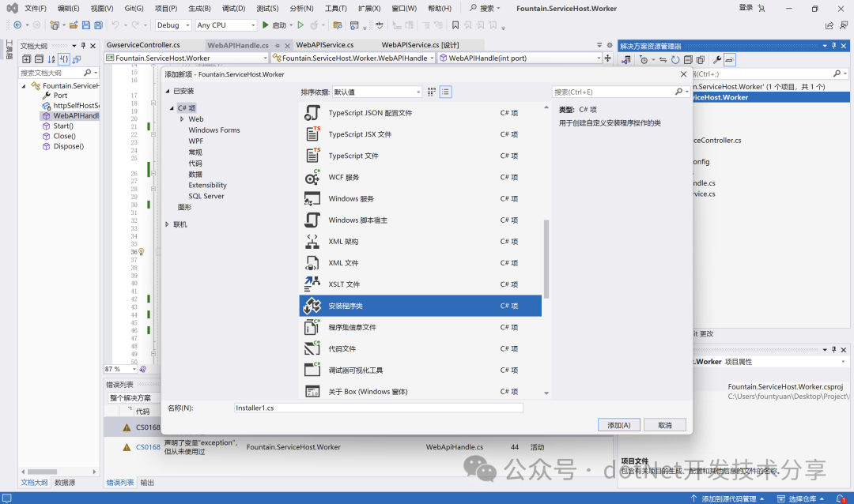
Task: Click the 添加(A) button
Action: [619, 425]
